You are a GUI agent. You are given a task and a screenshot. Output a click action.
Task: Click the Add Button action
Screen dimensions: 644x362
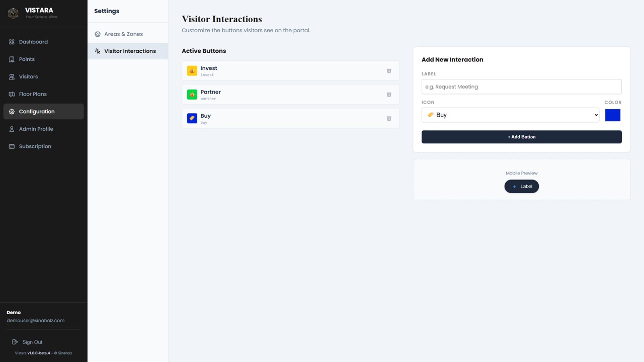click(521, 137)
